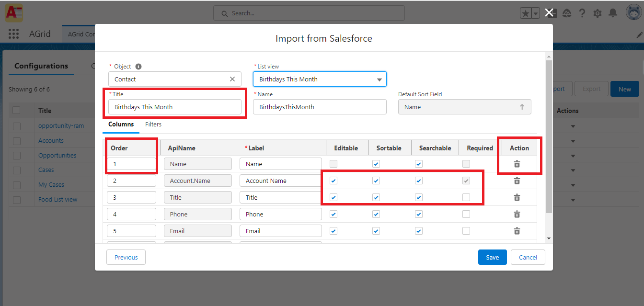Screen dimensions: 644x306
Task: Check Required for Title row
Action: (x=466, y=197)
